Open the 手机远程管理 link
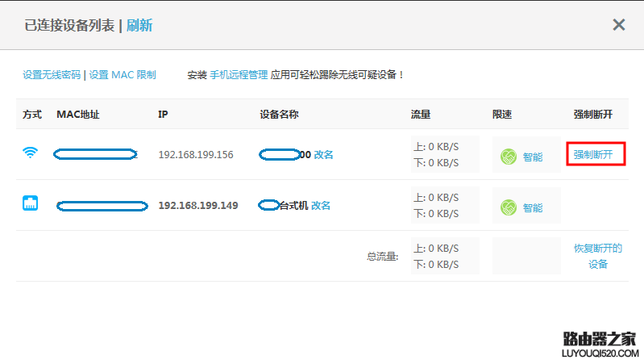The image size is (644, 364). point(239,75)
